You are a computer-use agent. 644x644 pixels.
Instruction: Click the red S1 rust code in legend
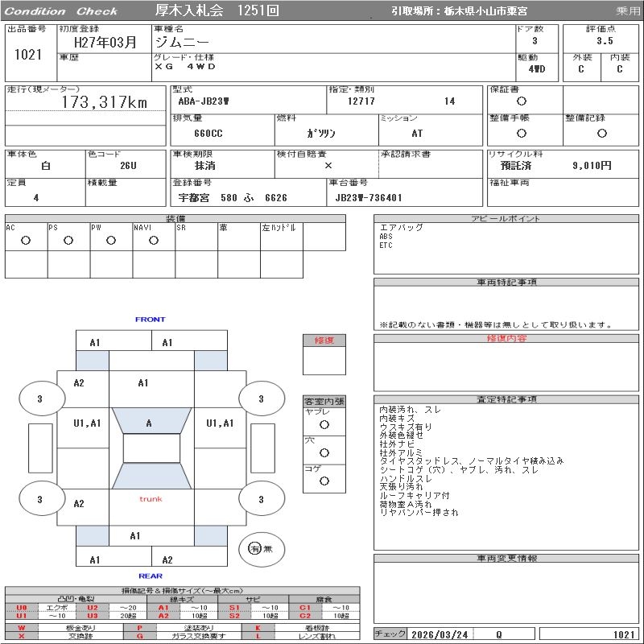click(x=234, y=608)
